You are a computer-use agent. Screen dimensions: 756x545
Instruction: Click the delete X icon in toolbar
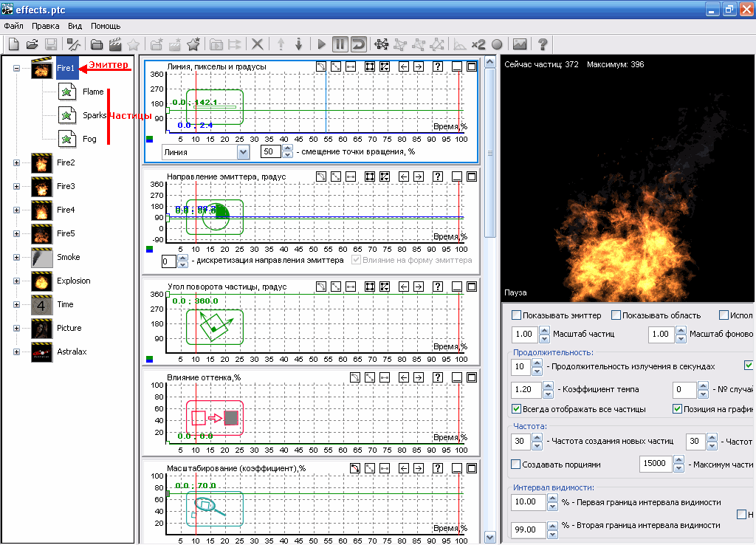(x=258, y=44)
